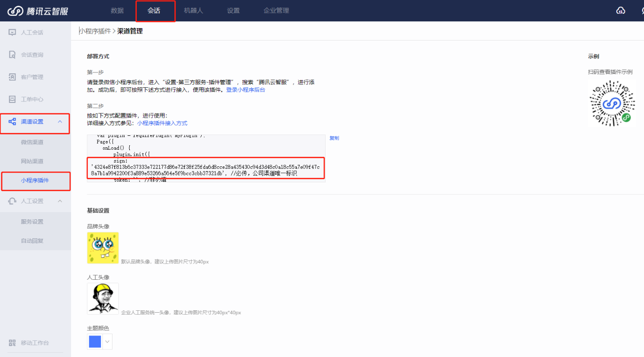This screenshot has width=644, height=357.
Task: Click the 复制 button beside code
Action: pos(334,138)
